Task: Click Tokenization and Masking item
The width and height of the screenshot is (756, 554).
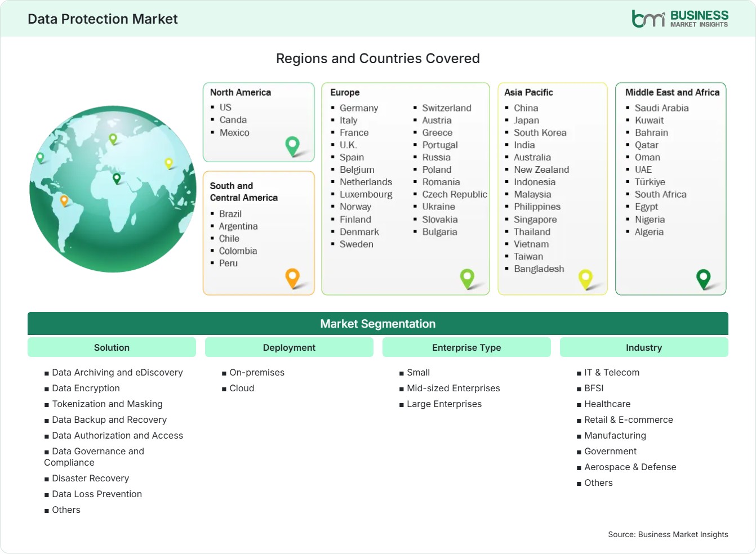Action: point(107,404)
